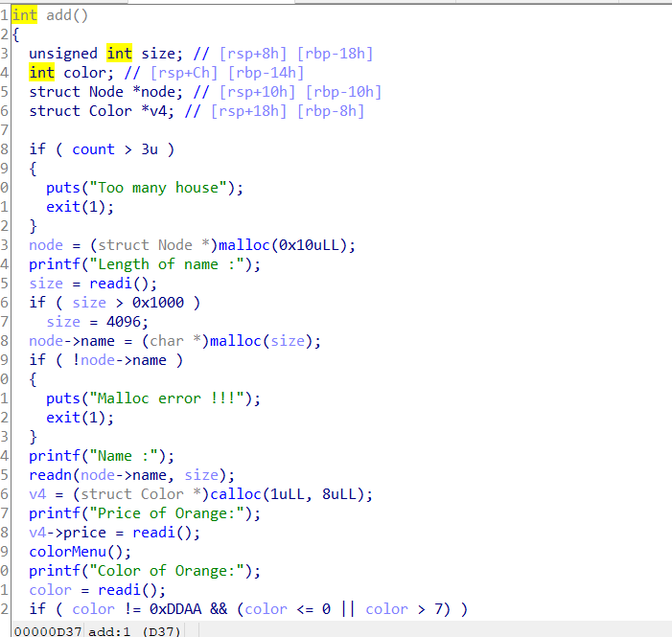The width and height of the screenshot is (672, 637).
Task: Jump to the colorMenu function call
Action: pos(67,552)
